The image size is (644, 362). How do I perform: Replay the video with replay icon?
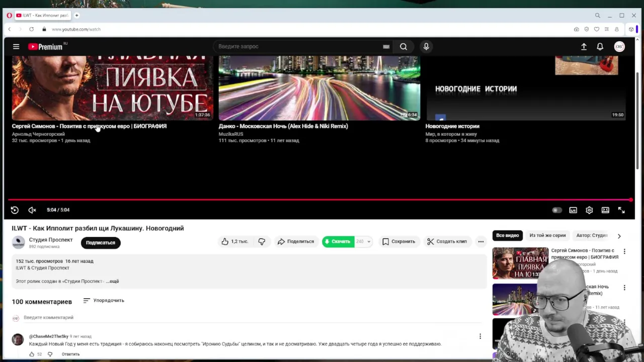(x=15, y=210)
